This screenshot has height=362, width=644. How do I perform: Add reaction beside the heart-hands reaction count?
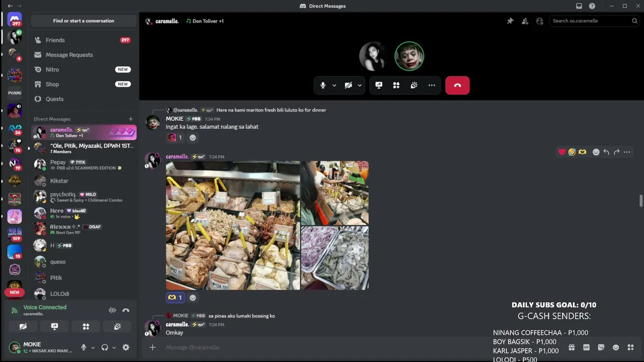point(193,298)
